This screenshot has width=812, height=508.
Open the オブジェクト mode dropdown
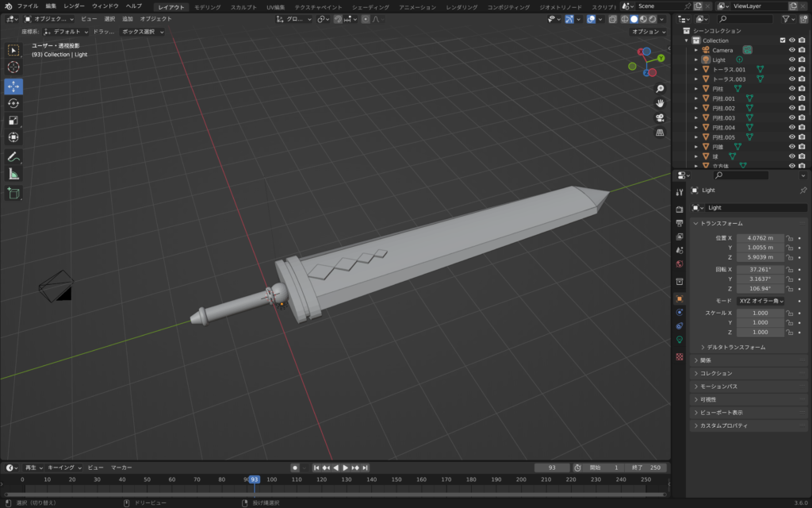(49, 19)
